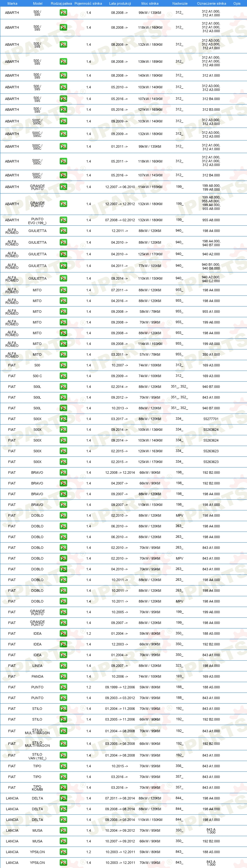Click fuel icon in Bravo 12.2008 -> 12.2014 row
The image size is (247, 868).
(63, 473)
